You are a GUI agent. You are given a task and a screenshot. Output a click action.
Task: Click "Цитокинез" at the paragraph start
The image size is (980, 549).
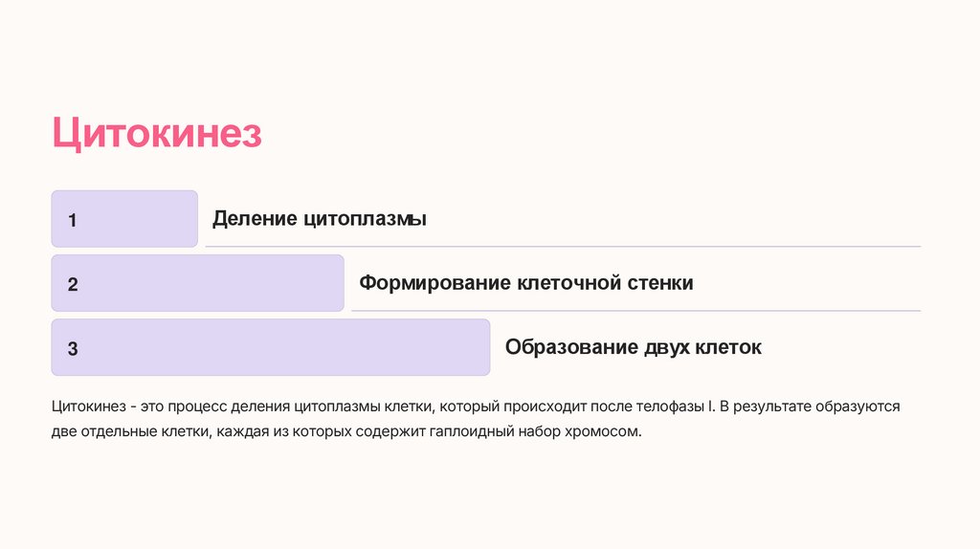click(88, 406)
